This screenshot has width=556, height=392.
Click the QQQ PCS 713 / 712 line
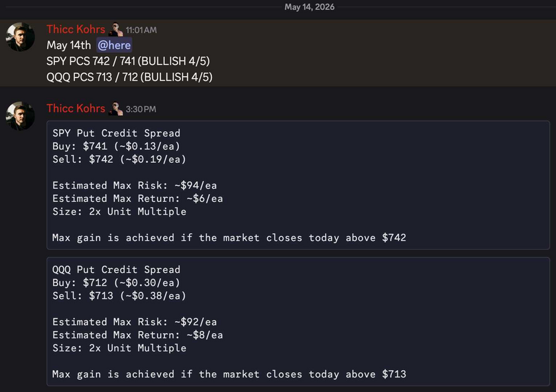pos(129,77)
